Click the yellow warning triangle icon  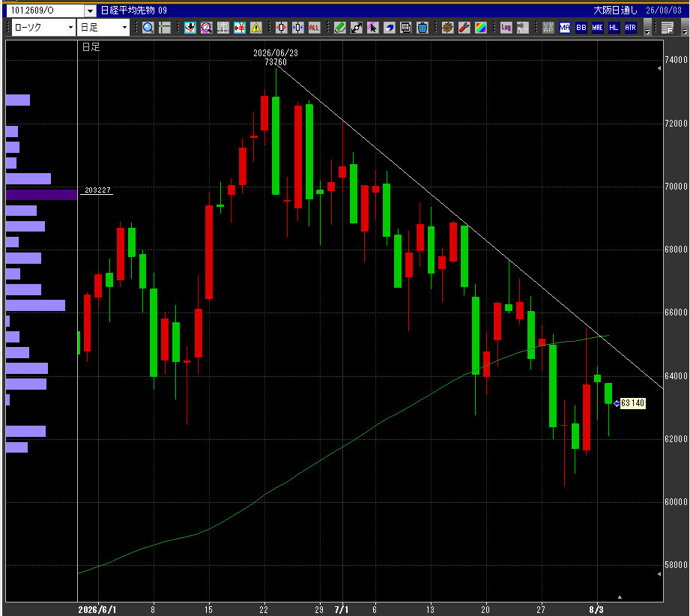pos(256,28)
